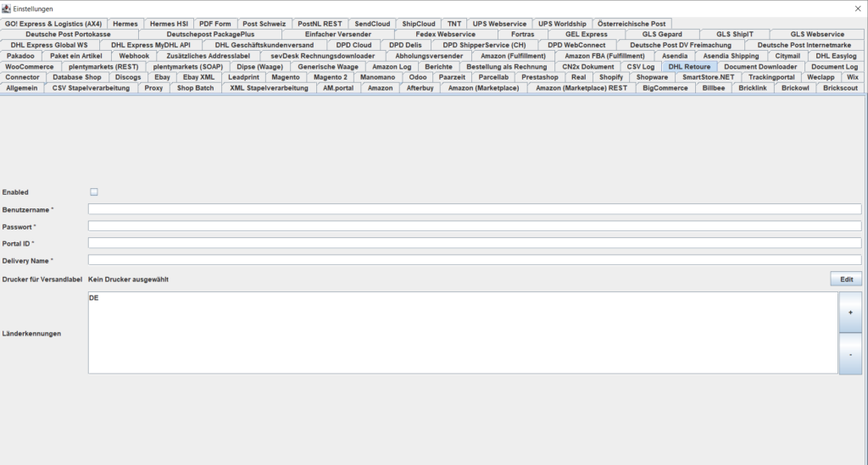Open the Proxy settings tab
This screenshot has width=868, height=465.
153,88
